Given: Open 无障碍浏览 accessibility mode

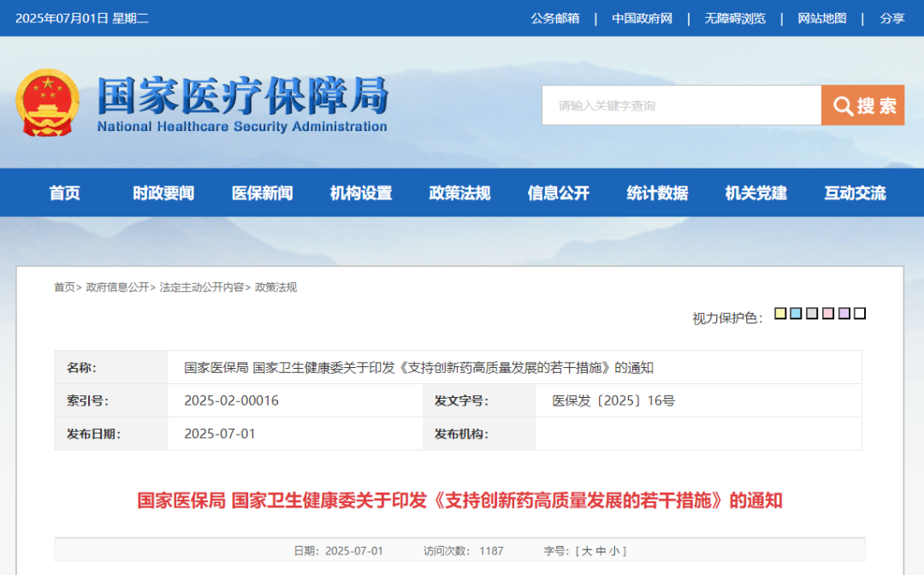Looking at the screenshot, I should (x=735, y=18).
